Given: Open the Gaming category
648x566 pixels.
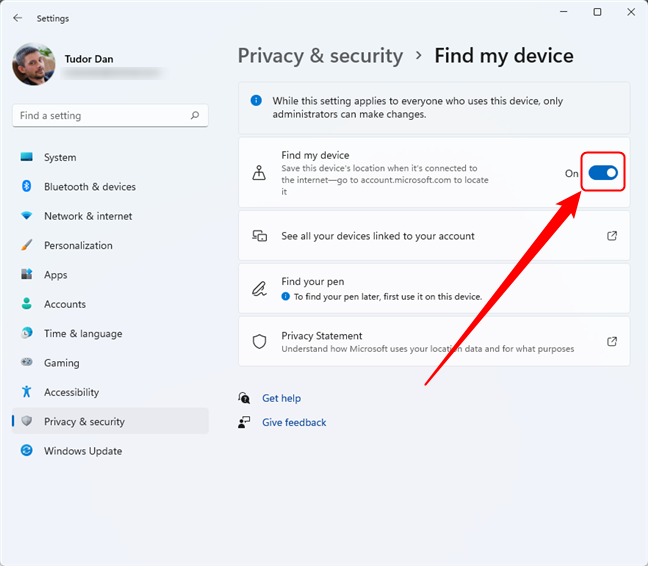Looking at the screenshot, I should click(110, 363).
